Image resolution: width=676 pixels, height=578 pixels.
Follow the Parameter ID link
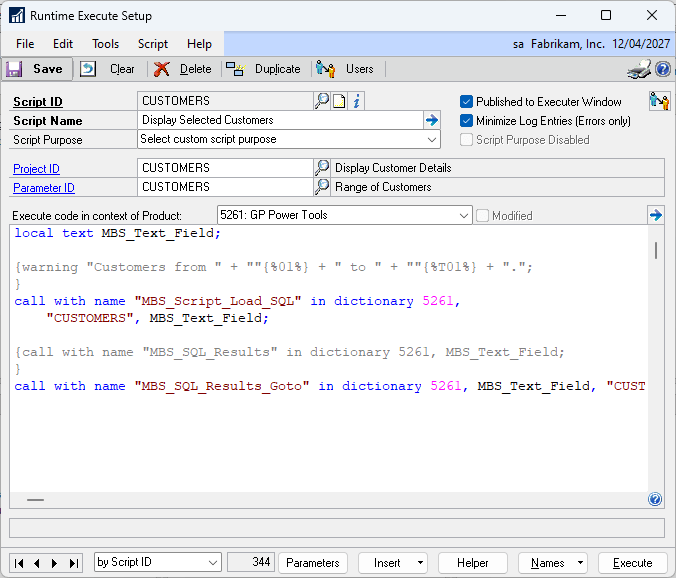tap(44, 188)
